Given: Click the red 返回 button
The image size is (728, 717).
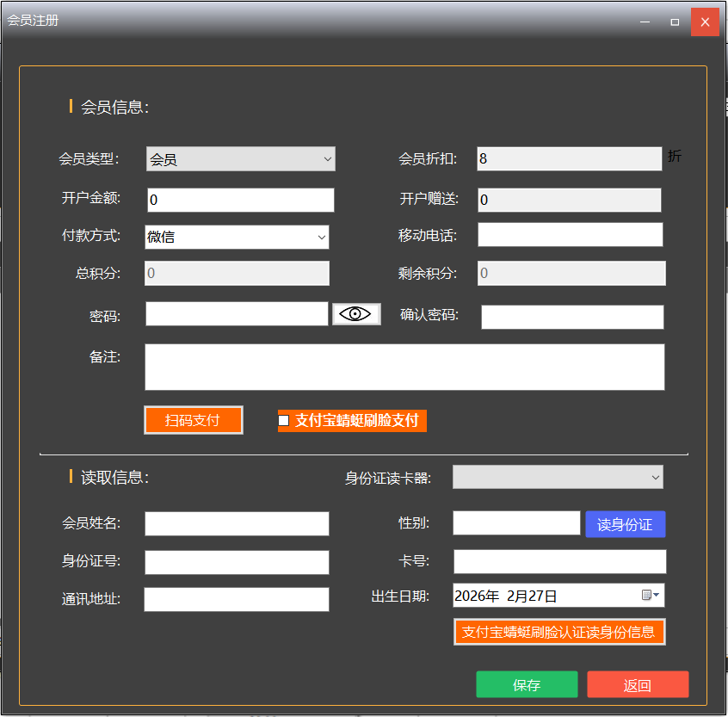Looking at the screenshot, I should point(638,685).
